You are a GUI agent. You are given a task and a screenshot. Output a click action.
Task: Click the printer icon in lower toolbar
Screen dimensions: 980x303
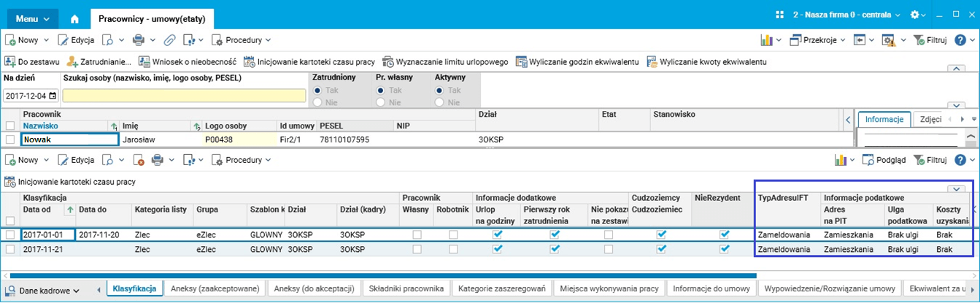(157, 160)
